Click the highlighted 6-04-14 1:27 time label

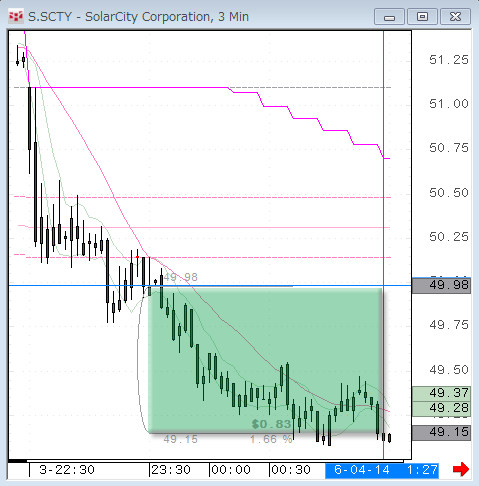click(382, 470)
